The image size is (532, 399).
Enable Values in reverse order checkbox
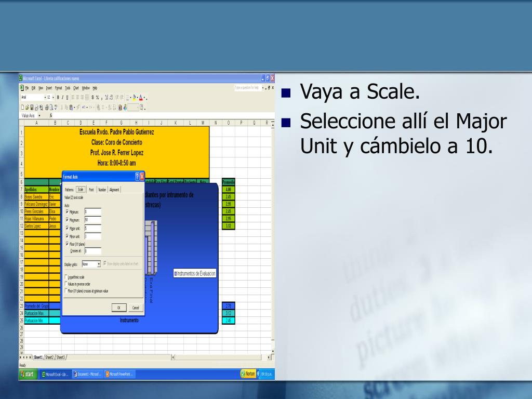66,284
